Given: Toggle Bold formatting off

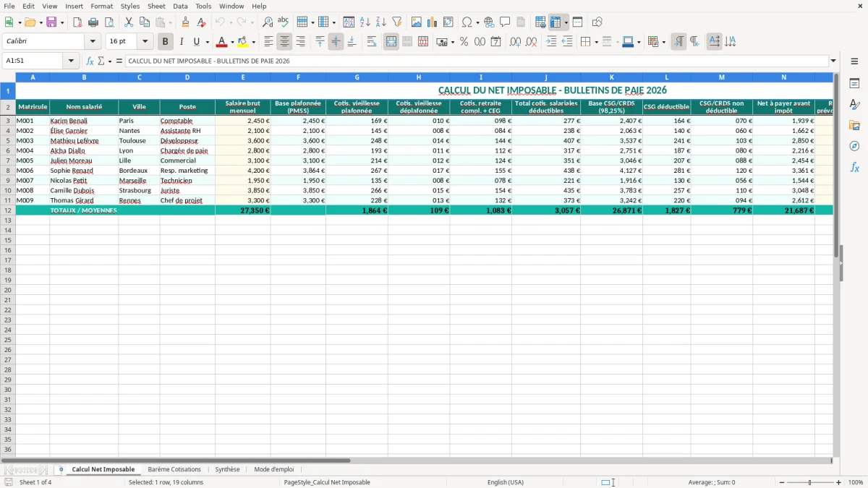Looking at the screenshot, I should 166,42.
